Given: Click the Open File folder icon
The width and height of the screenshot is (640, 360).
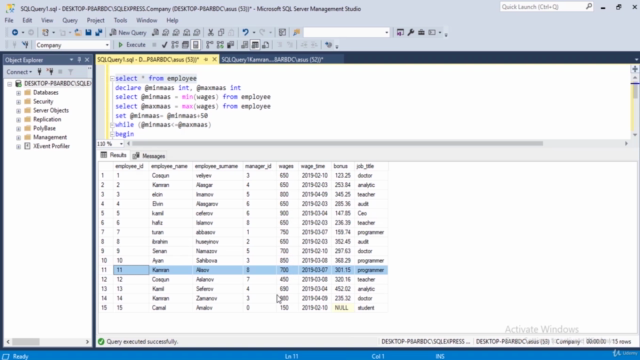Looking at the screenshot, I should (78, 32).
